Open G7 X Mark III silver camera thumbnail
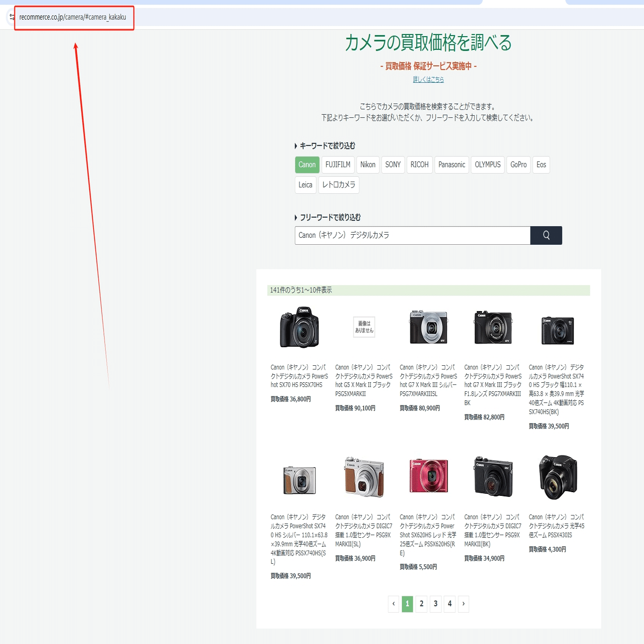The height and width of the screenshot is (644, 644). tap(428, 328)
